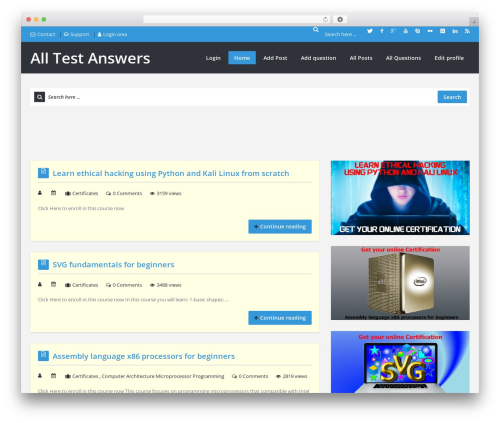
Task: Open the Flickr social icon
Action: pos(430,31)
